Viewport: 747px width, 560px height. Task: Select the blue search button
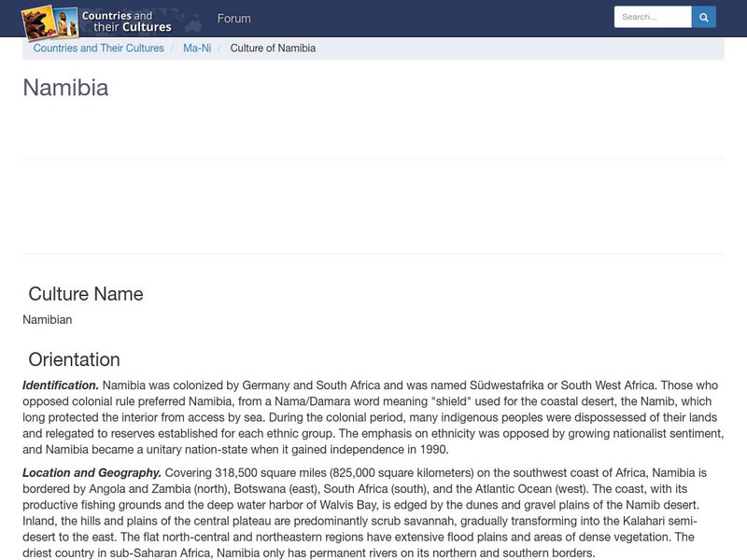[703, 16]
